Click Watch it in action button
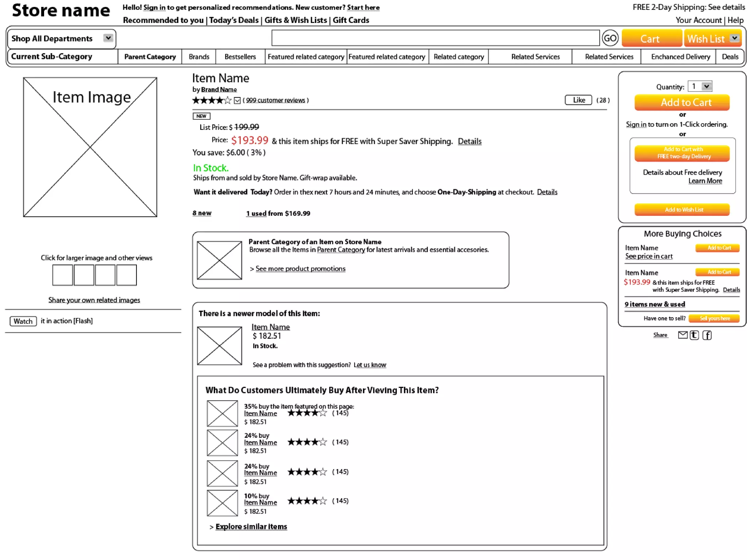The height and width of the screenshot is (560, 747). click(x=23, y=321)
